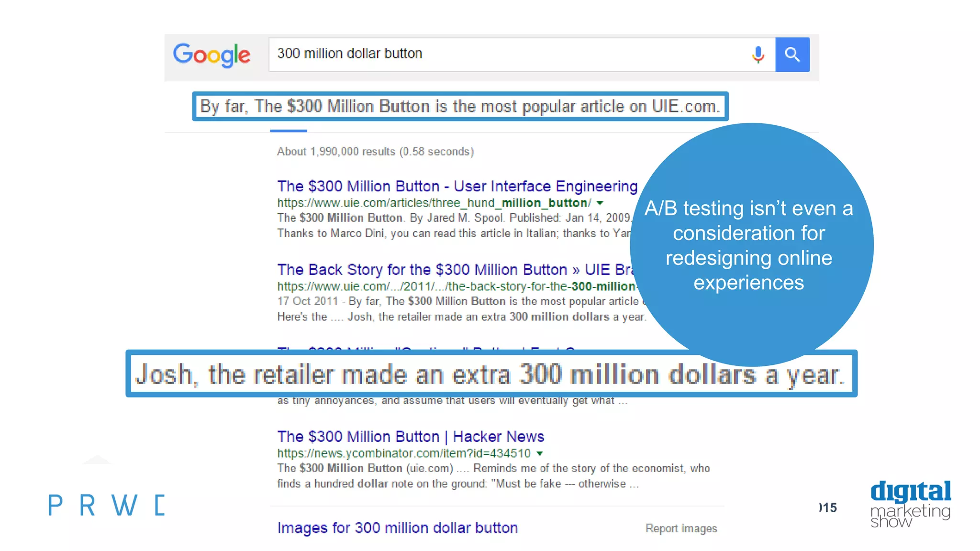This screenshot has width=980, height=551.
Task: Click the search box with '300 million dollar button'
Action: coord(522,55)
